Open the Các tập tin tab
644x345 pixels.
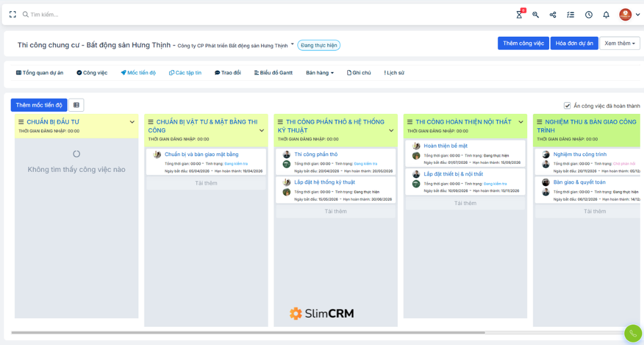click(x=185, y=73)
